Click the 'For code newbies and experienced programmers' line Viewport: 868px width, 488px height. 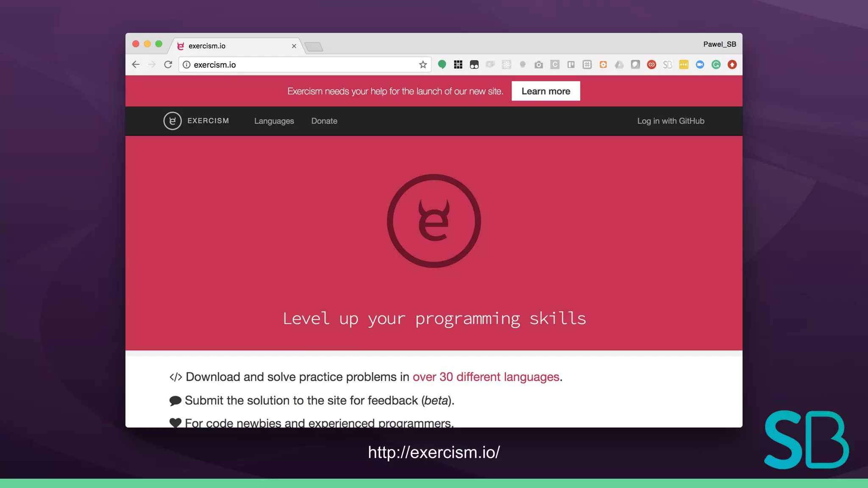[319, 423]
